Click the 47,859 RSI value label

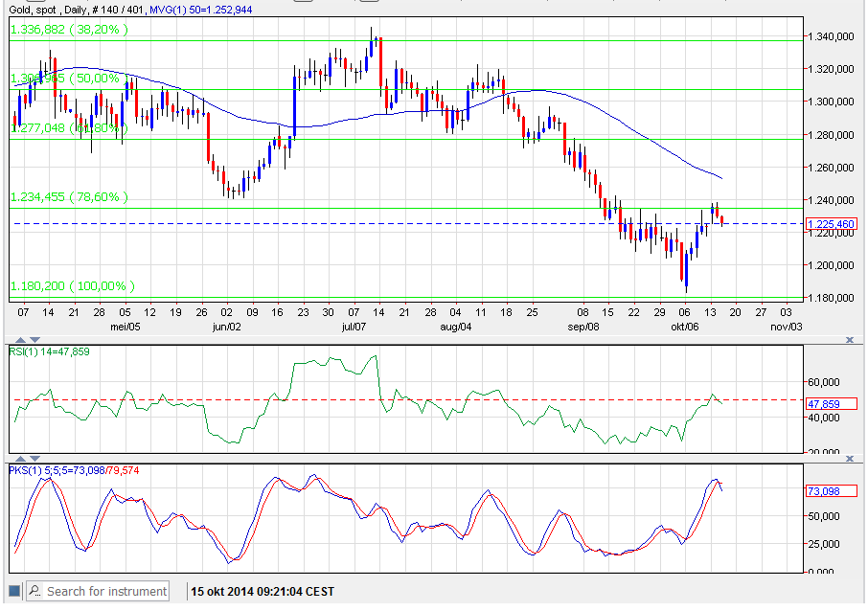tap(832, 404)
